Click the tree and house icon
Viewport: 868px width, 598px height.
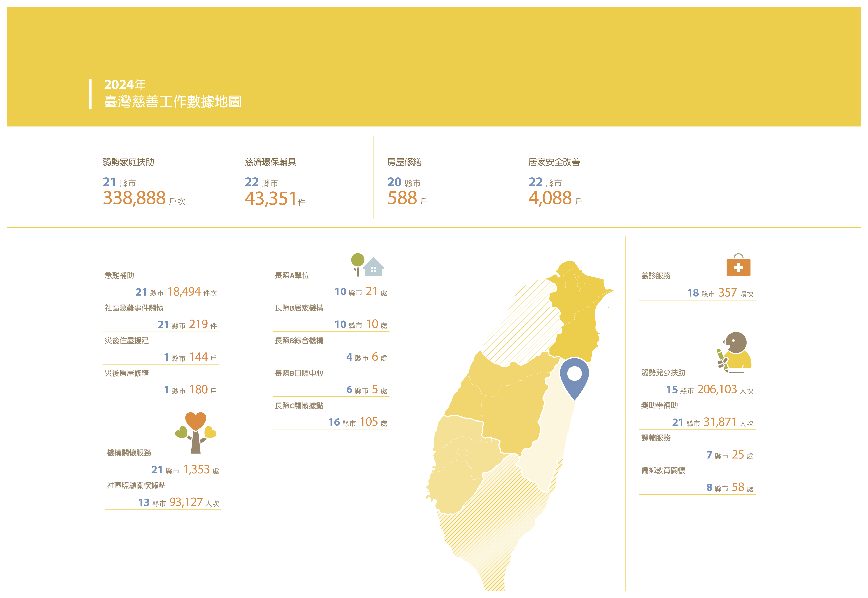pos(368,265)
